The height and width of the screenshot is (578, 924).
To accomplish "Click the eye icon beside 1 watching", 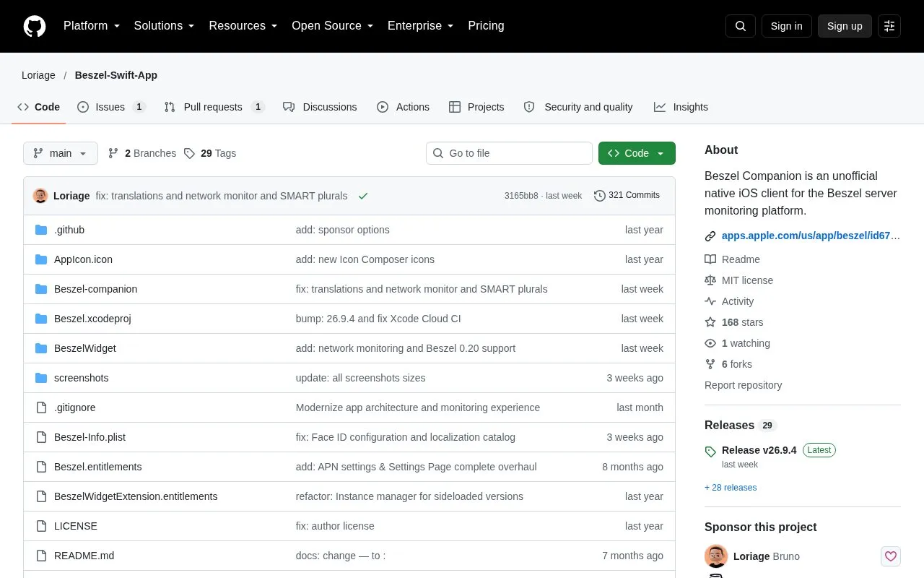I will point(710,343).
